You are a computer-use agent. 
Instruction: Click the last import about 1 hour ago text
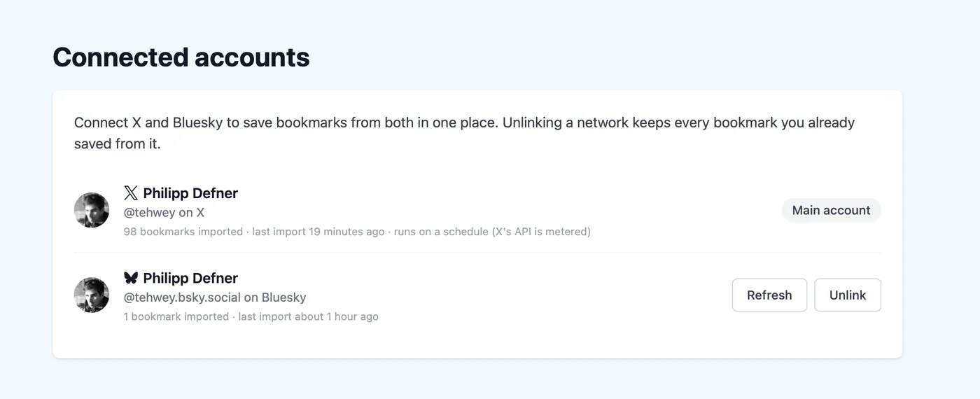point(308,316)
